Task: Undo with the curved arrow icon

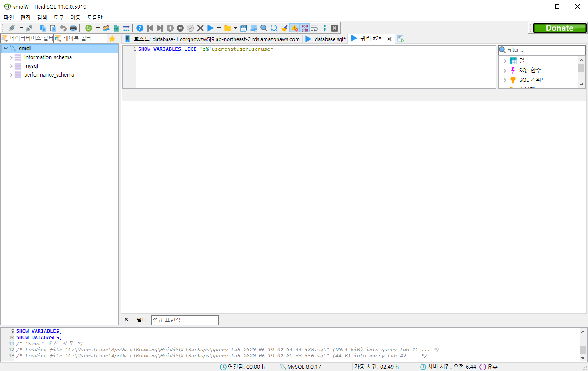Action: click(63, 28)
